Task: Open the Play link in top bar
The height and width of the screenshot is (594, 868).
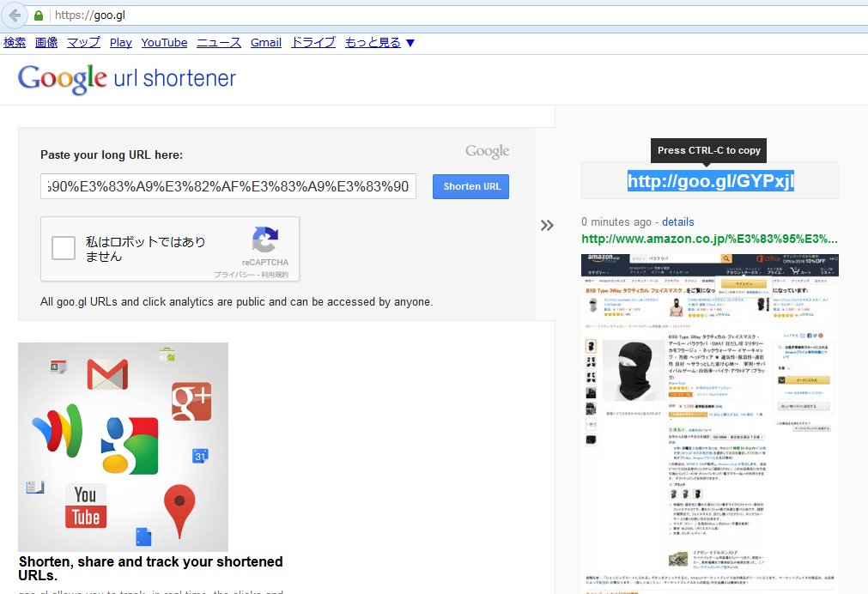Action: pyautogui.click(x=121, y=43)
